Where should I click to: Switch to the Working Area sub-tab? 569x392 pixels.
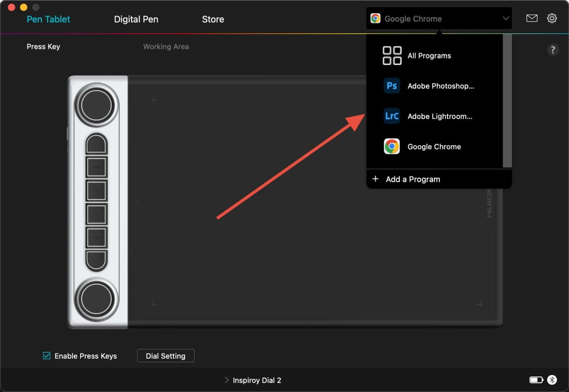click(x=166, y=47)
